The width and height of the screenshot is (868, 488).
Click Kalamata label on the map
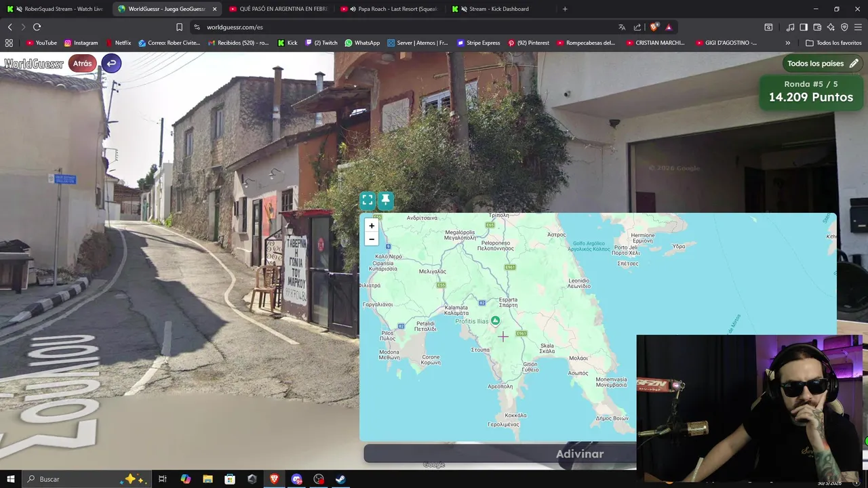coord(456,310)
